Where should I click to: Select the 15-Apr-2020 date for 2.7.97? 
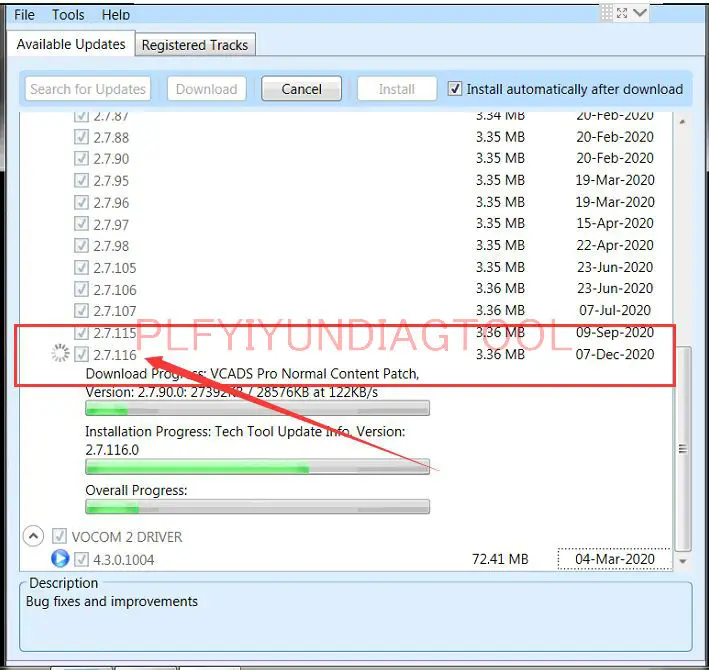coord(614,223)
